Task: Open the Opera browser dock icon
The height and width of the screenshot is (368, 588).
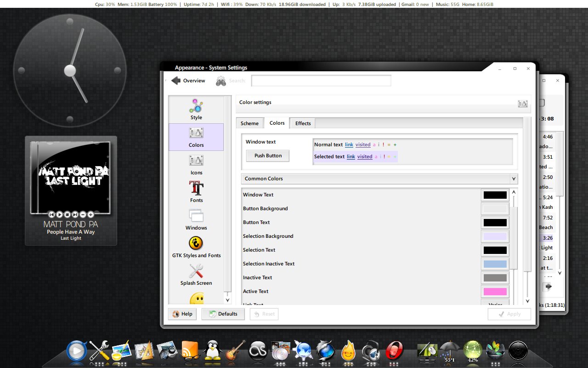Action: (x=395, y=351)
